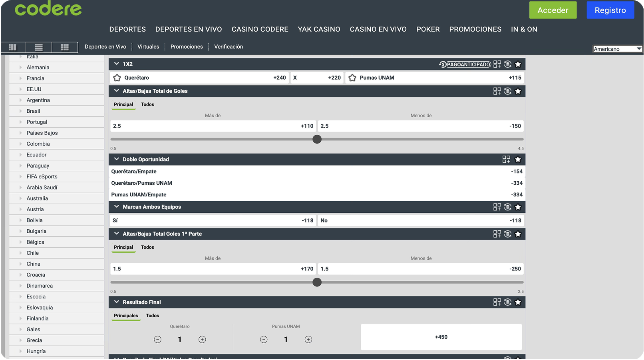
Task: Open the YAK CASINO menu item
Action: point(319,29)
